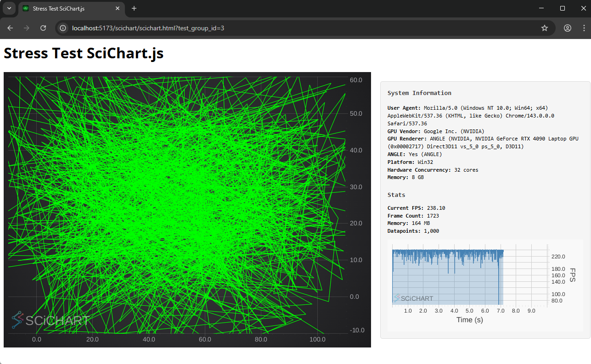Reload the page with the refresh icon
Image resolution: width=591 pixels, height=364 pixels.
pyautogui.click(x=43, y=28)
